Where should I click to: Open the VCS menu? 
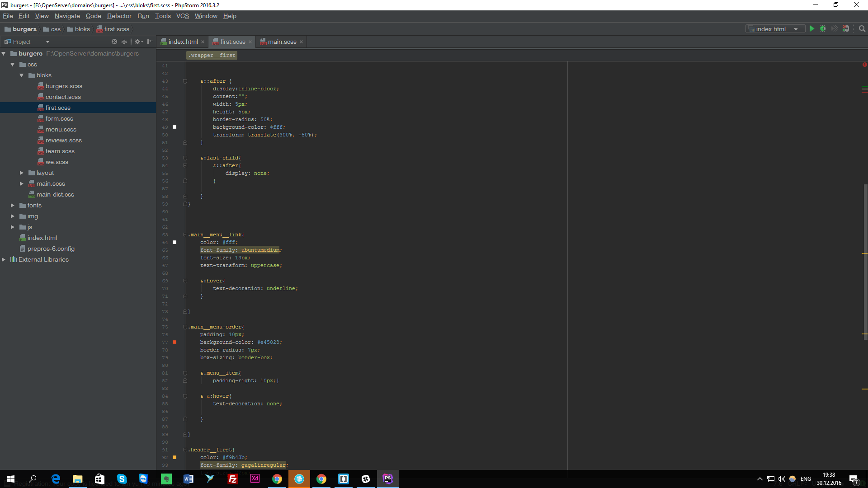183,16
